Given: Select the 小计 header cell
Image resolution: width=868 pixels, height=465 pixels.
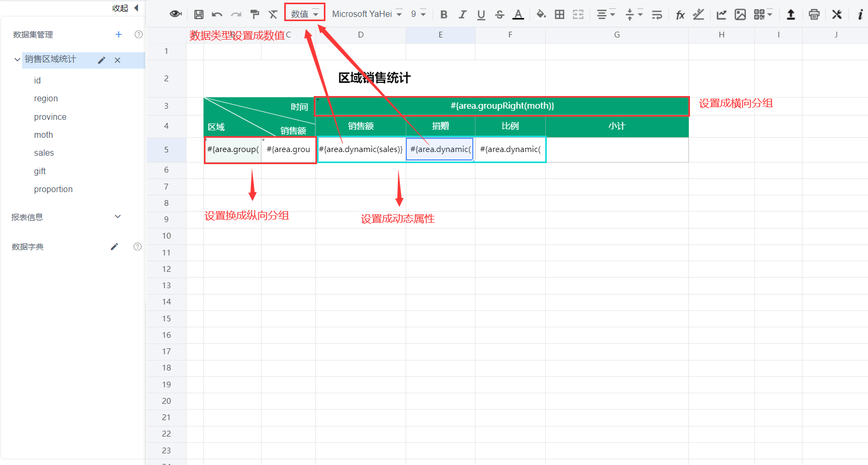Looking at the screenshot, I should point(617,126).
